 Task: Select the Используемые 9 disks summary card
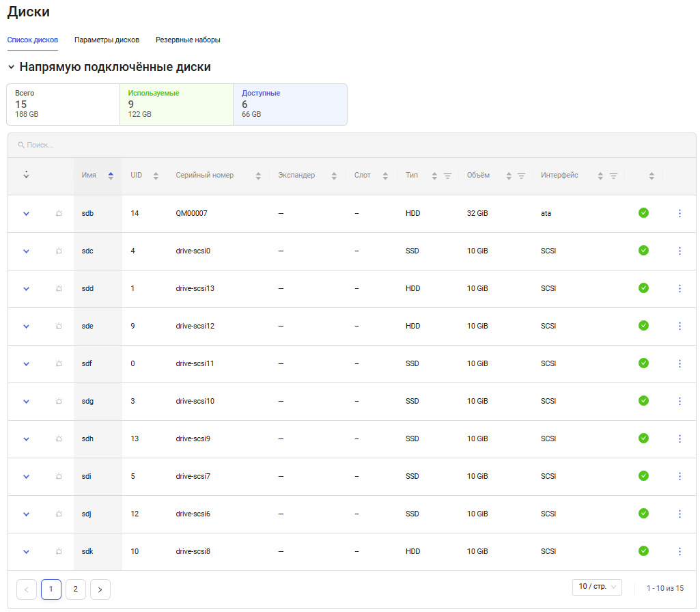[177, 105]
